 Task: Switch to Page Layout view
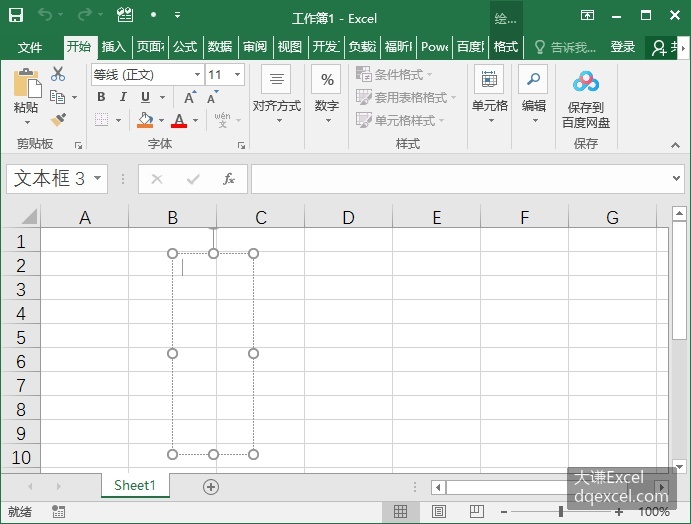(438, 512)
